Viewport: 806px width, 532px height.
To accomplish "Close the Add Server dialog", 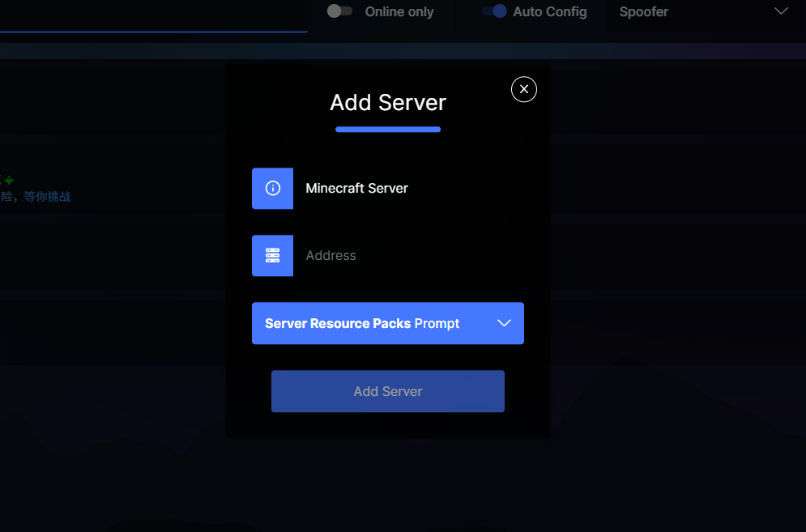I will point(524,89).
